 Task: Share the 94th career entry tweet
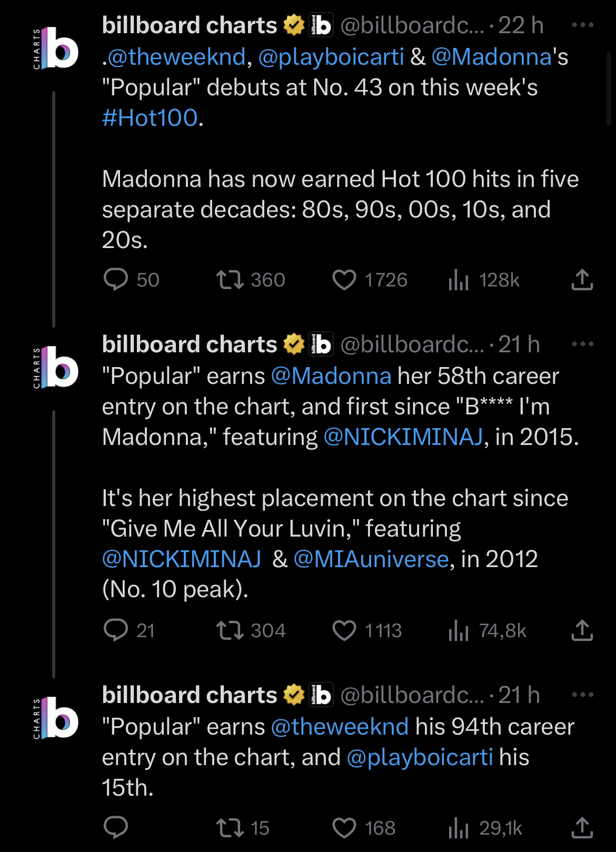point(582,828)
